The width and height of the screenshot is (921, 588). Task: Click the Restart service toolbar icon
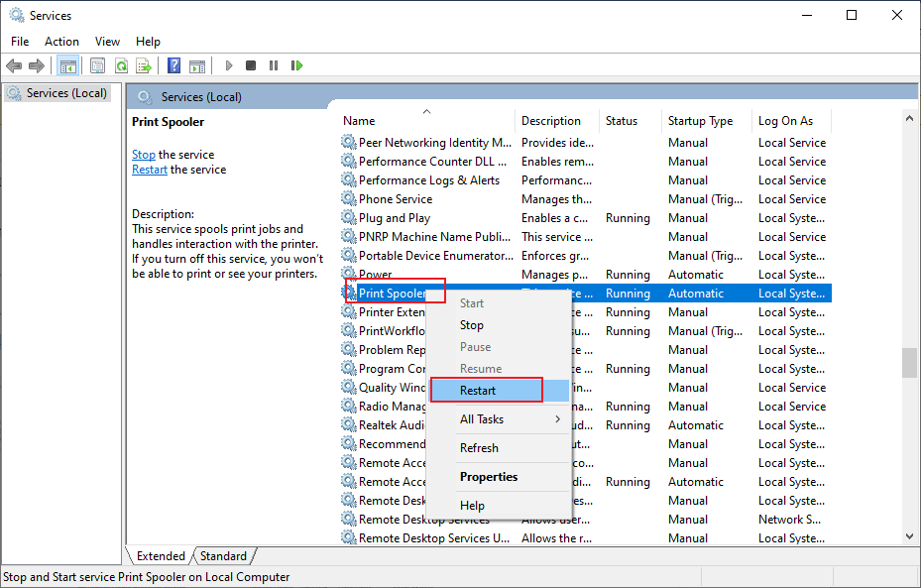tap(297, 65)
